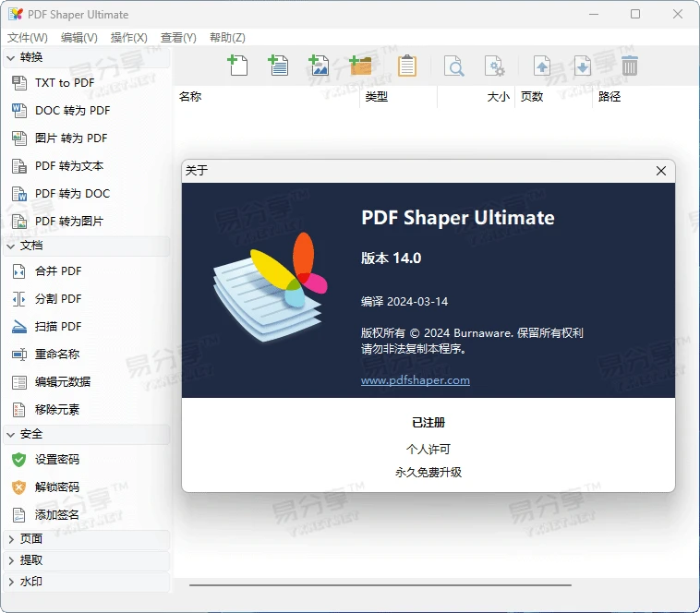The width and height of the screenshot is (700, 613).
Task: Click the Add text file toolbar icon
Action: tap(278, 66)
